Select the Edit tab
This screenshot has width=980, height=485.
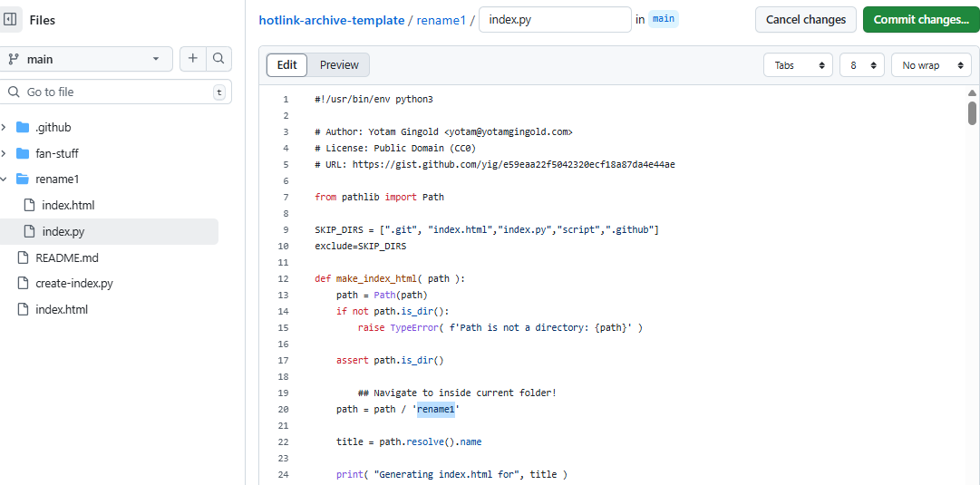pos(287,65)
